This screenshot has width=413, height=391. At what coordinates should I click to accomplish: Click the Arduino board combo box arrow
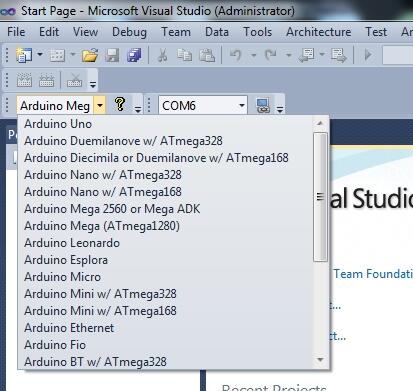coord(100,106)
